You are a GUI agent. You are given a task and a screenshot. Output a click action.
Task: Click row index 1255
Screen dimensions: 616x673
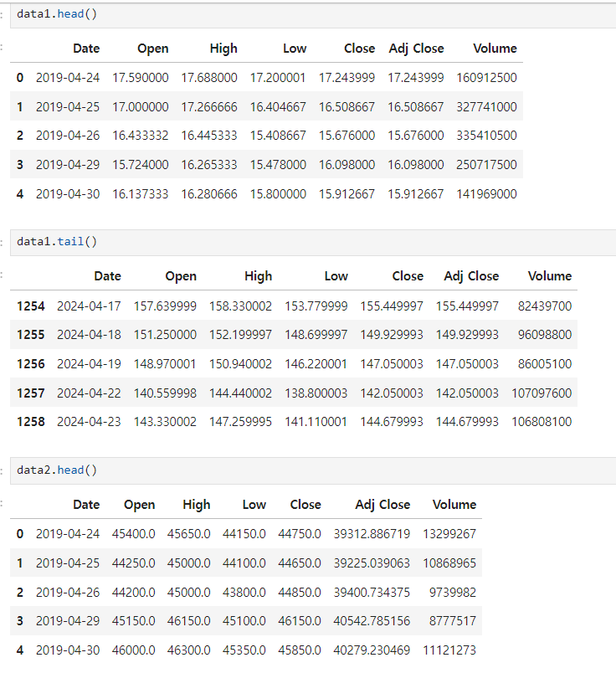point(30,335)
